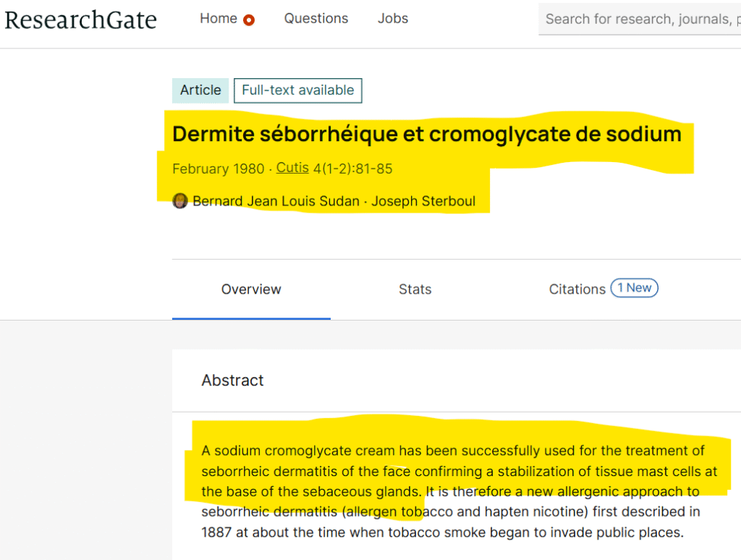
Task: Click the 'February 1980' publication date
Action: [x=218, y=169]
